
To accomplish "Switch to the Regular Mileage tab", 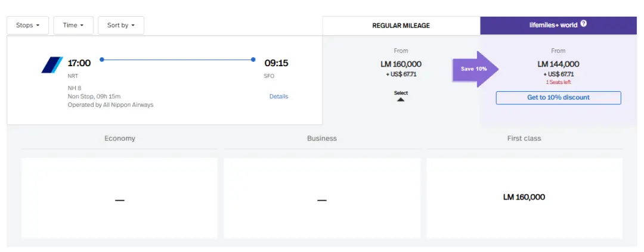I will click(401, 26).
